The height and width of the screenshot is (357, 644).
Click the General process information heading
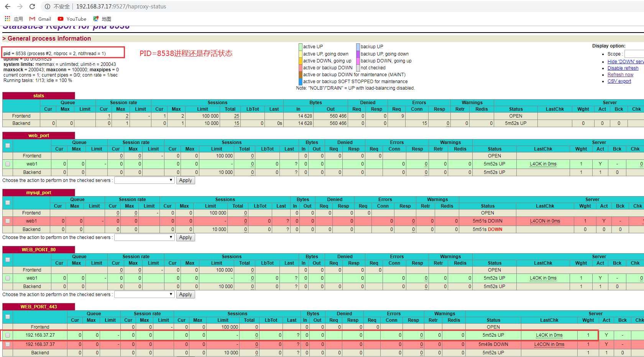(49, 38)
